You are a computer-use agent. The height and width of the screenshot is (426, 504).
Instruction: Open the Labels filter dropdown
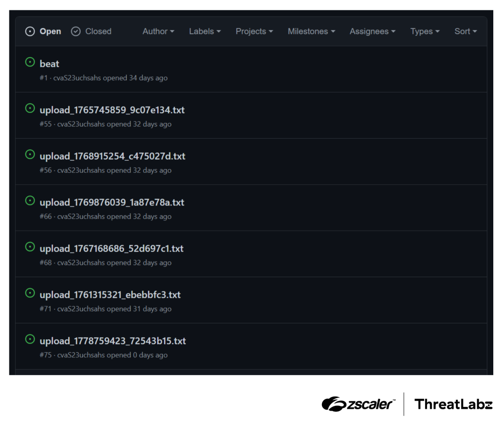(205, 31)
